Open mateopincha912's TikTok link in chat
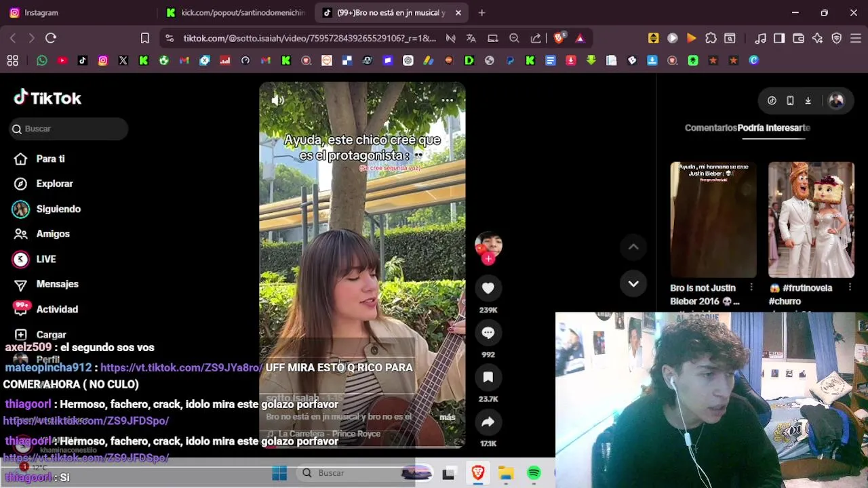Image resolution: width=868 pixels, height=488 pixels. tap(181, 367)
